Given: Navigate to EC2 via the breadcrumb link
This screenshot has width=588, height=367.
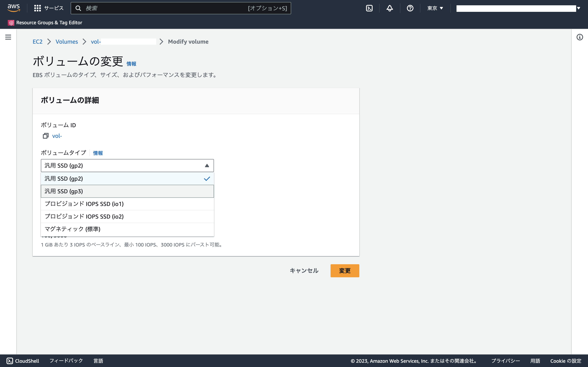Looking at the screenshot, I should pos(37,42).
